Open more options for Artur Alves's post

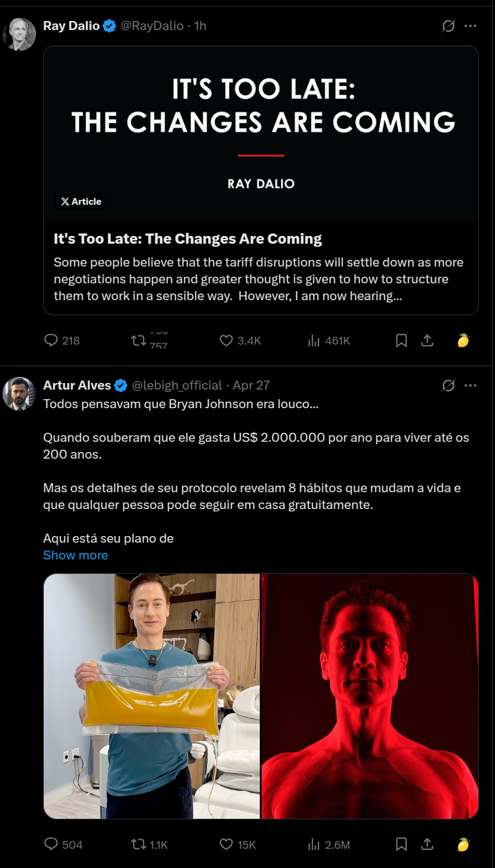(x=471, y=385)
